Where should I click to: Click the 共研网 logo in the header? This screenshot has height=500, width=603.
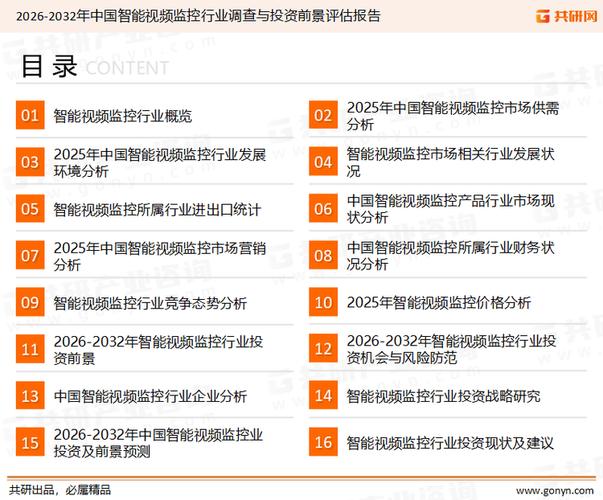565,15
